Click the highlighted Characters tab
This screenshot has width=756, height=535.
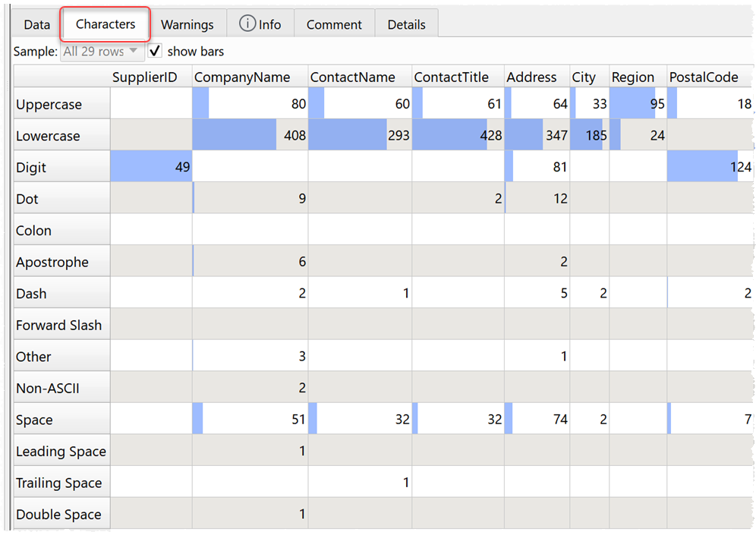coord(105,24)
